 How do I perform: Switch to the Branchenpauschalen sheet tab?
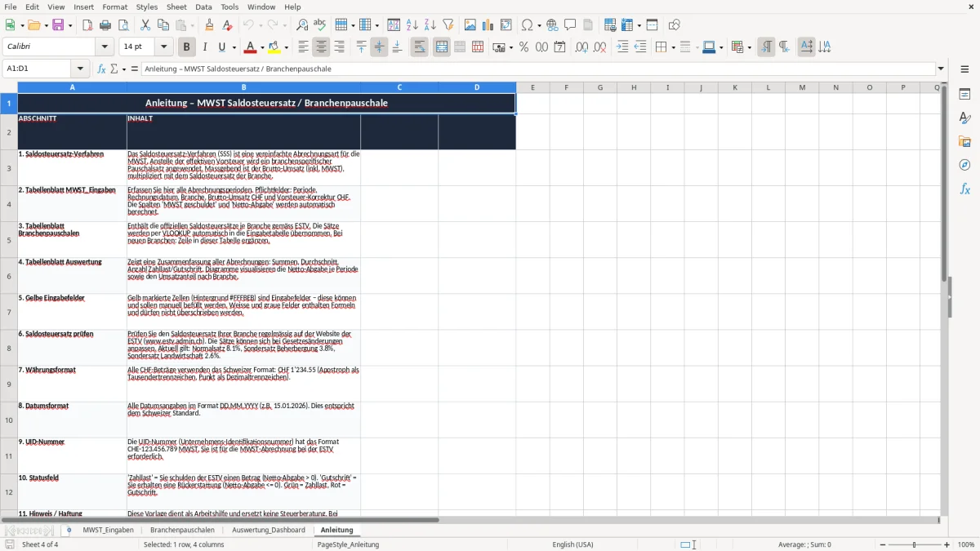182,530
